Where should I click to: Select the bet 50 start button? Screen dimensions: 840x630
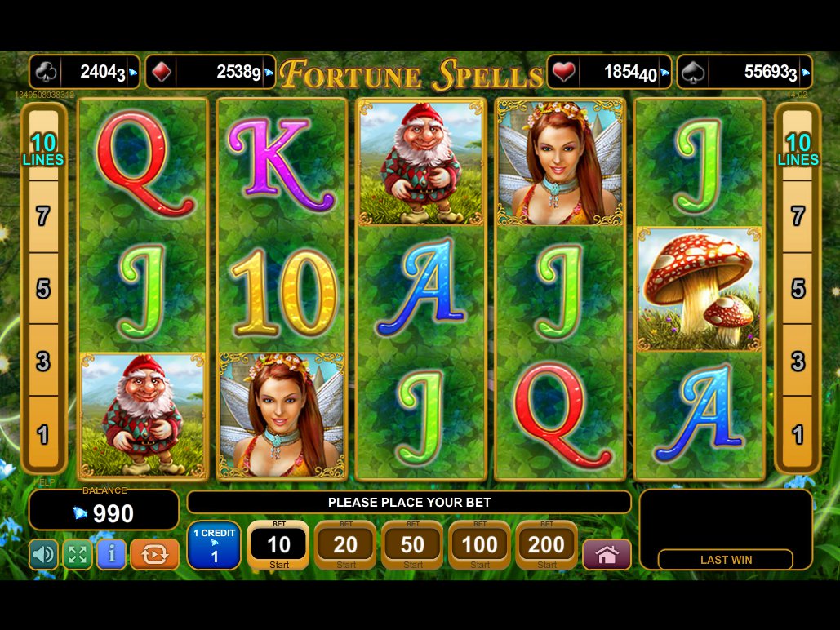coord(412,545)
